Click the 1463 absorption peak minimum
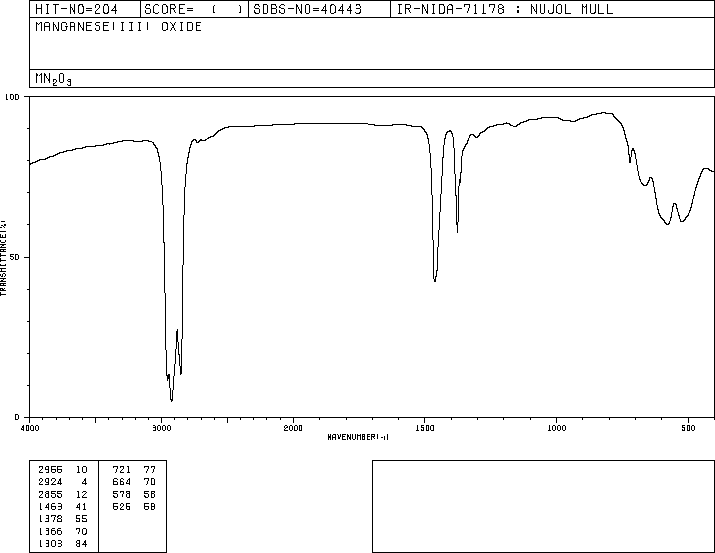715x553 pixels. tap(435, 280)
